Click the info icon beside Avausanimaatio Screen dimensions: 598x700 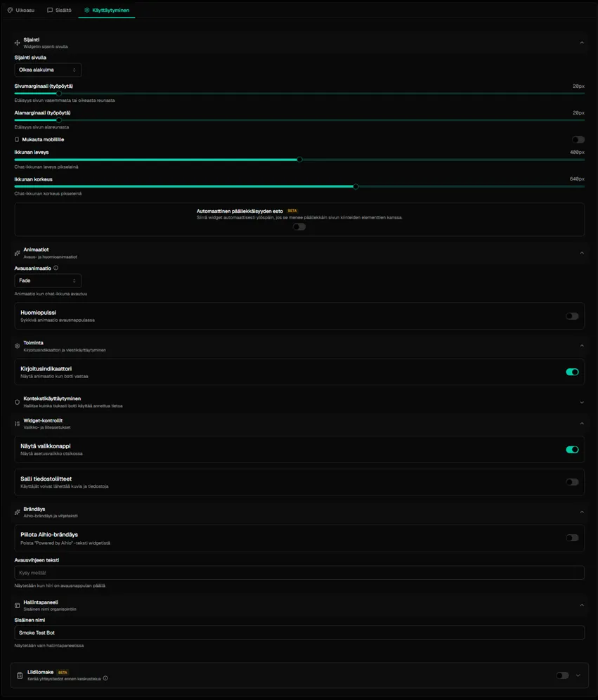point(56,268)
